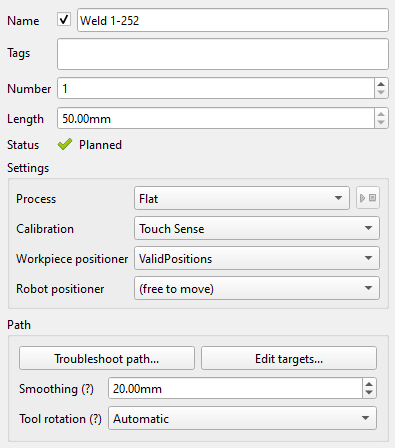
Task: Decrease Smoothing value with down arrow
Action: pyautogui.click(x=369, y=392)
